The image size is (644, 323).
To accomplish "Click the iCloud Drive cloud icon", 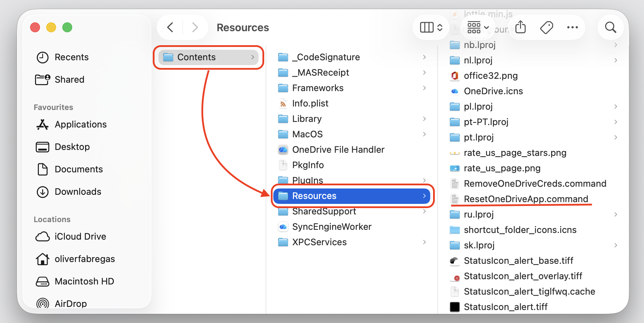I will (x=43, y=236).
